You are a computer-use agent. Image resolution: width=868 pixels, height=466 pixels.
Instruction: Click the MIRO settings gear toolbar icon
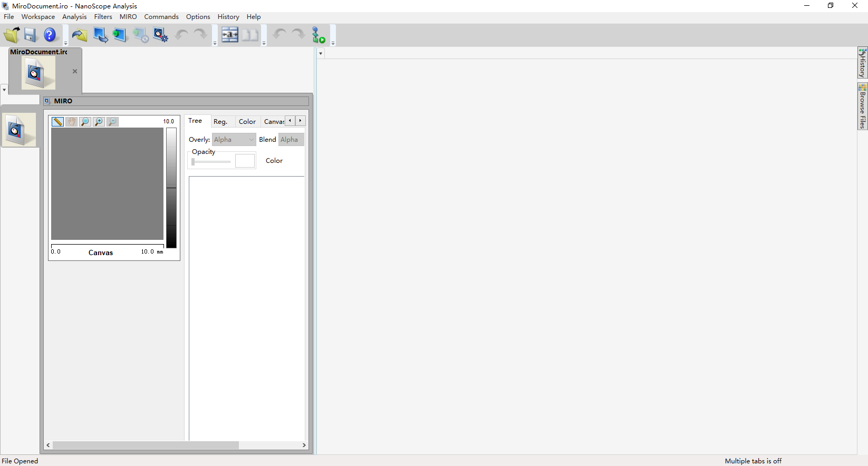point(160,35)
